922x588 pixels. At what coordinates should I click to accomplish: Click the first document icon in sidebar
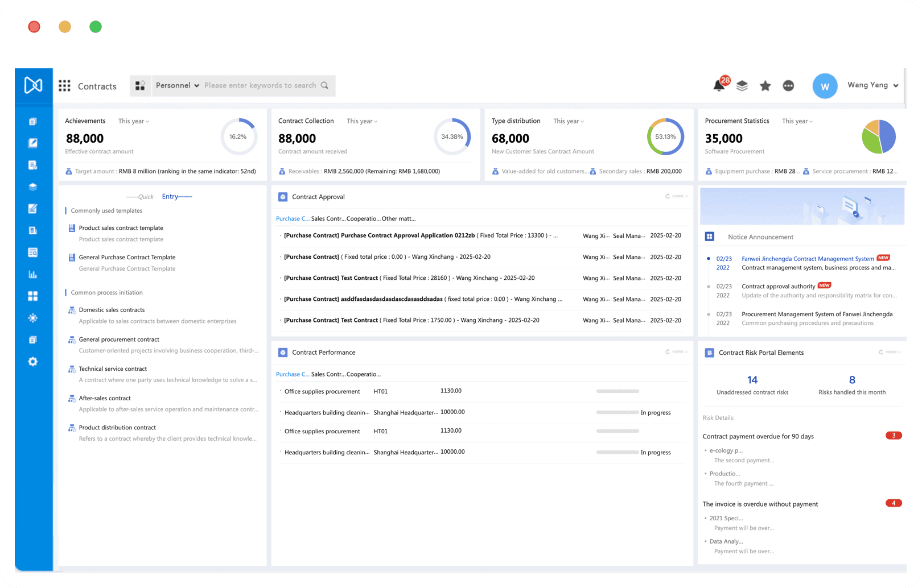coord(33,121)
